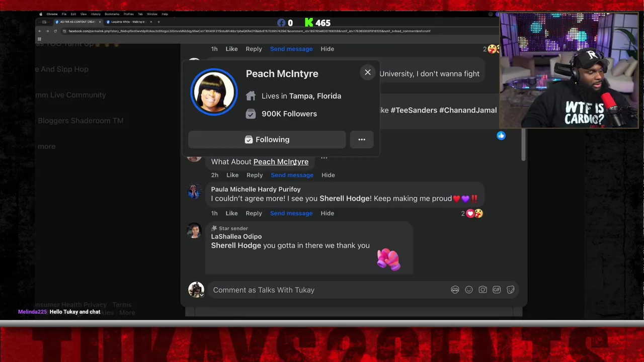Open the Chrome menu in menu bar
644x362 pixels.
point(52,14)
